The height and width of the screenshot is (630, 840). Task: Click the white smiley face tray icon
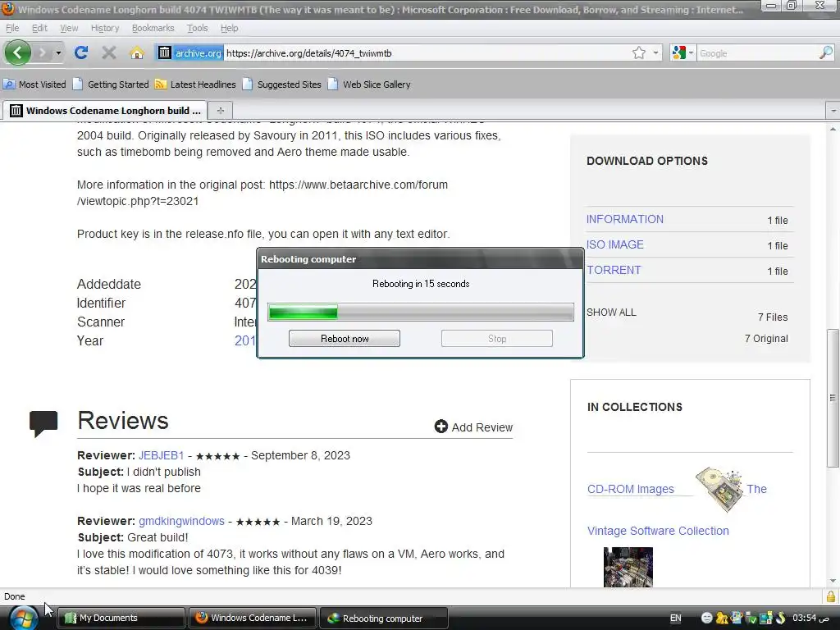click(x=706, y=619)
